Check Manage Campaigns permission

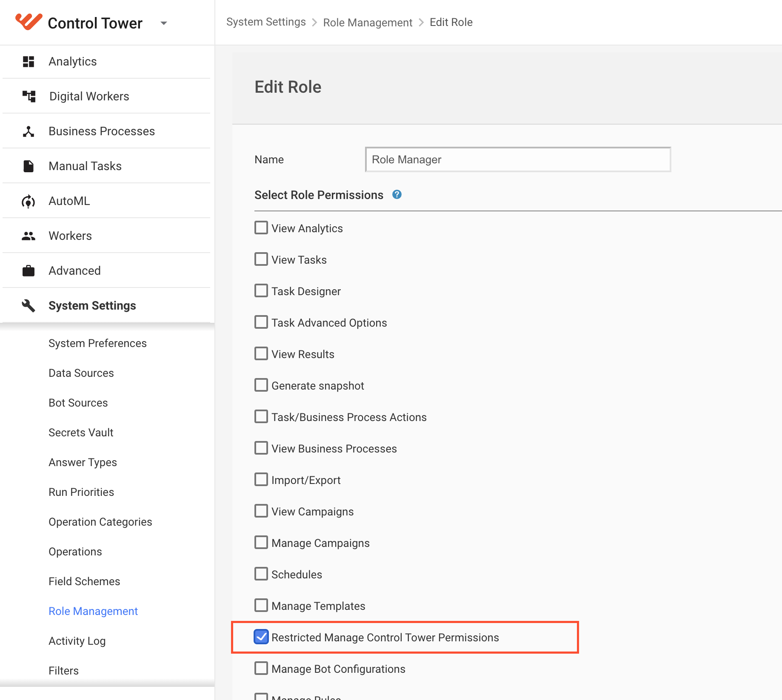(261, 542)
